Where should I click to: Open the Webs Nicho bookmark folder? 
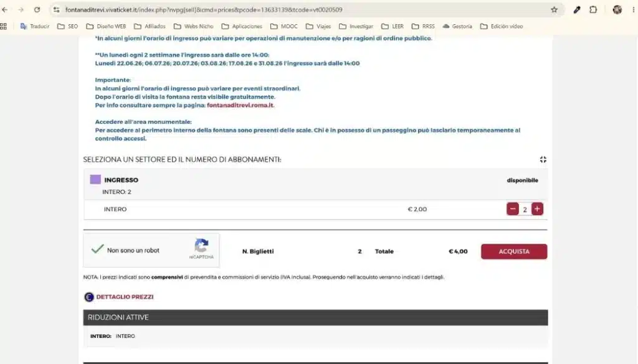click(x=194, y=26)
